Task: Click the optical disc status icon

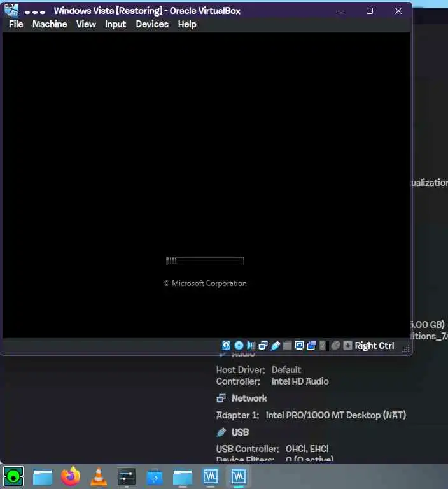Action: pyautogui.click(x=239, y=346)
